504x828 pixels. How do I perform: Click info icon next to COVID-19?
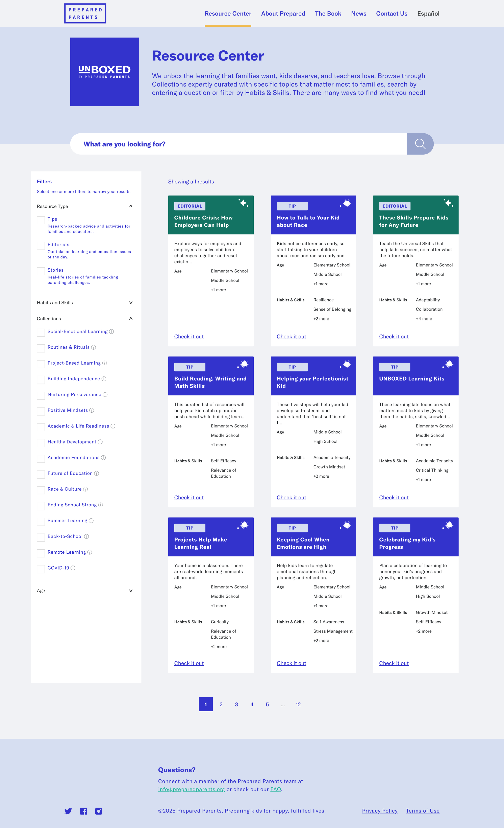point(73,568)
